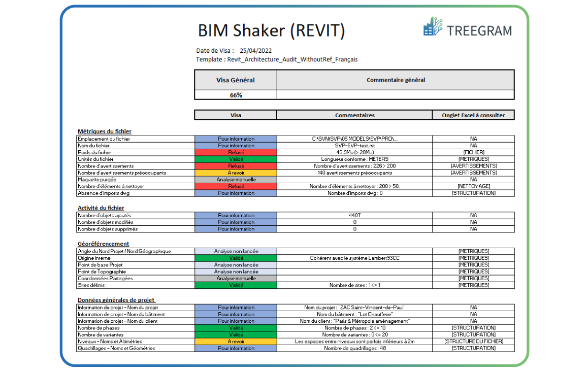Click Nom du bâtiment Lot Chaufferie cell
Viewport: 588px width, 371px height.
355,315
